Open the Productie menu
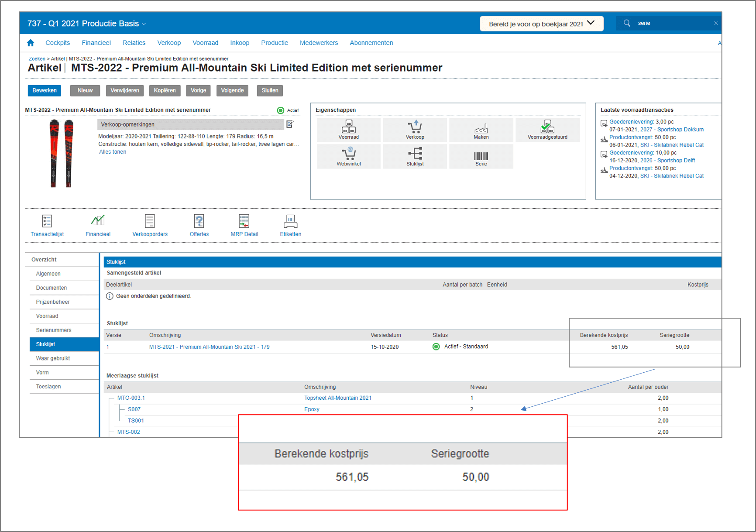 (275, 42)
